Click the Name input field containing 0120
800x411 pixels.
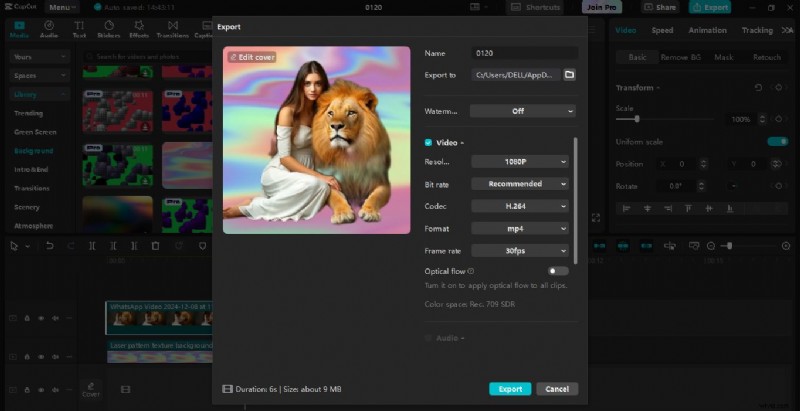coord(524,53)
